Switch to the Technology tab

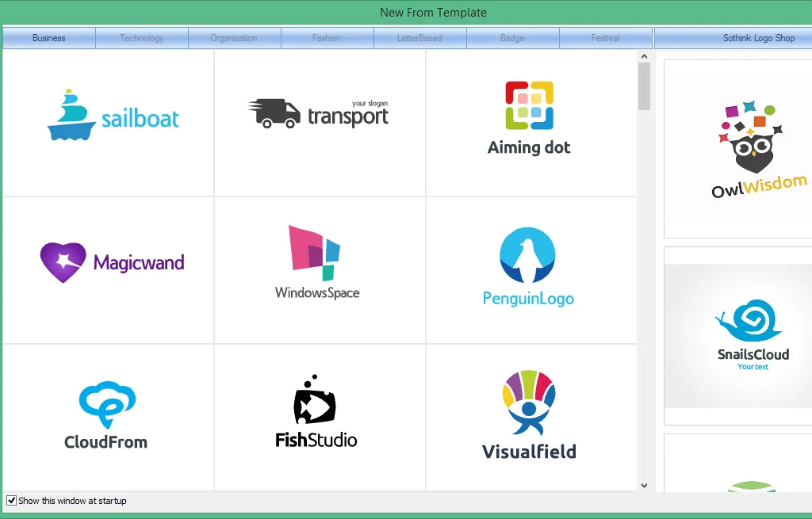point(142,38)
